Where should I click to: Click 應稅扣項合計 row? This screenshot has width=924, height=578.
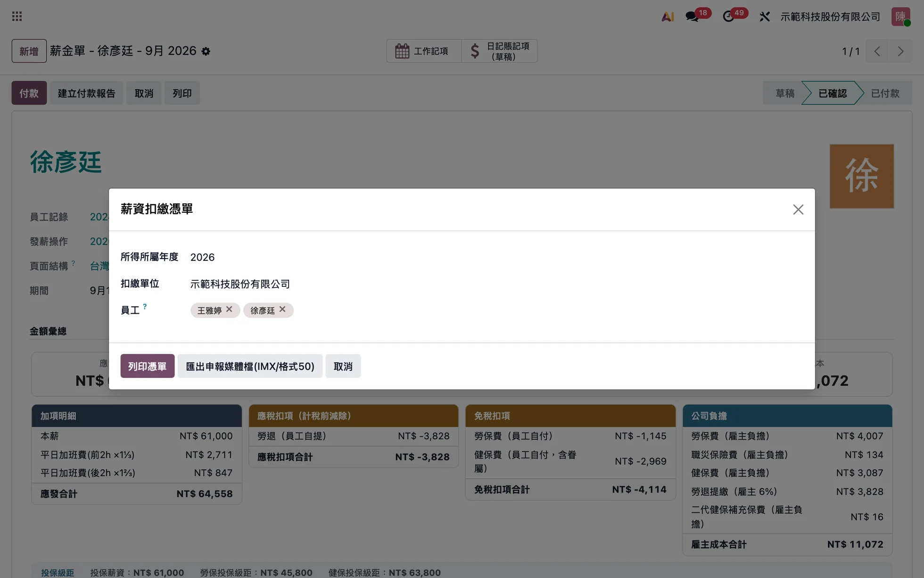pyautogui.click(x=353, y=457)
